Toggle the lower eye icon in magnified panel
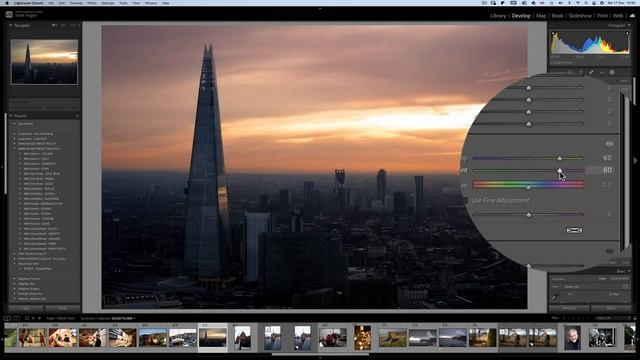This screenshot has width=640, height=360. pyautogui.click(x=609, y=251)
